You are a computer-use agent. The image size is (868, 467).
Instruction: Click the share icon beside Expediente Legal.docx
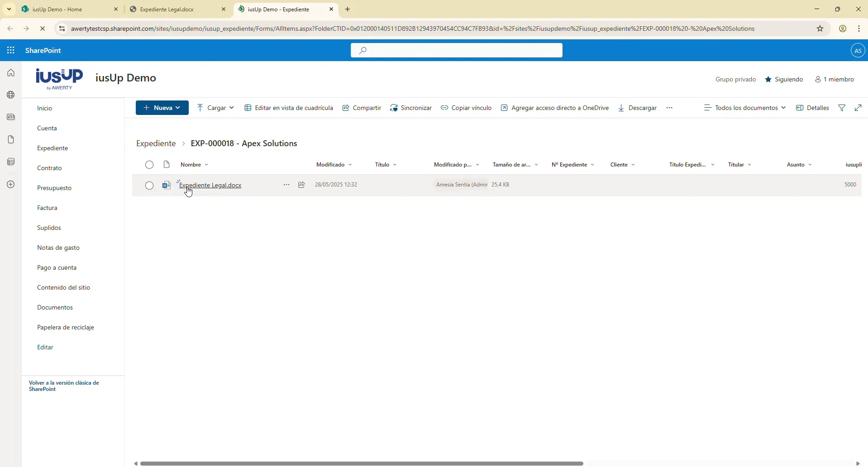[x=302, y=185]
